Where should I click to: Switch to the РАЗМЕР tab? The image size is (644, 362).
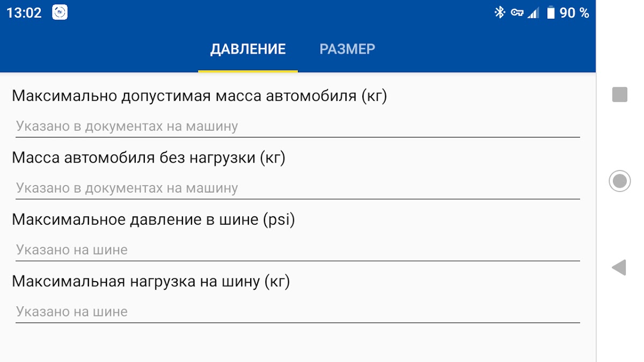347,49
